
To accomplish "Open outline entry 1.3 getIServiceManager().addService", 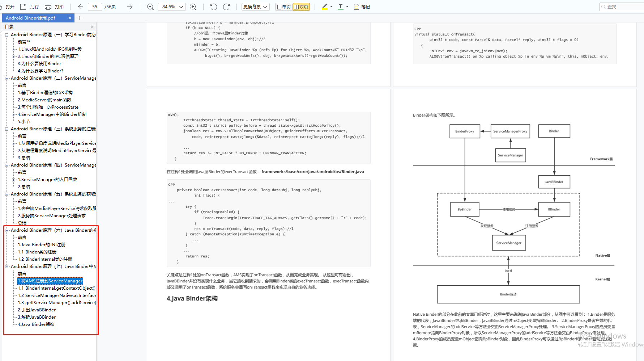I will (57, 303).
